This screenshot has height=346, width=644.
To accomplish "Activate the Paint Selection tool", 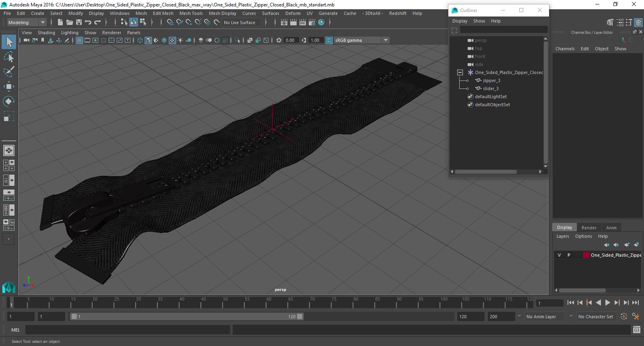I will [9, 72].
